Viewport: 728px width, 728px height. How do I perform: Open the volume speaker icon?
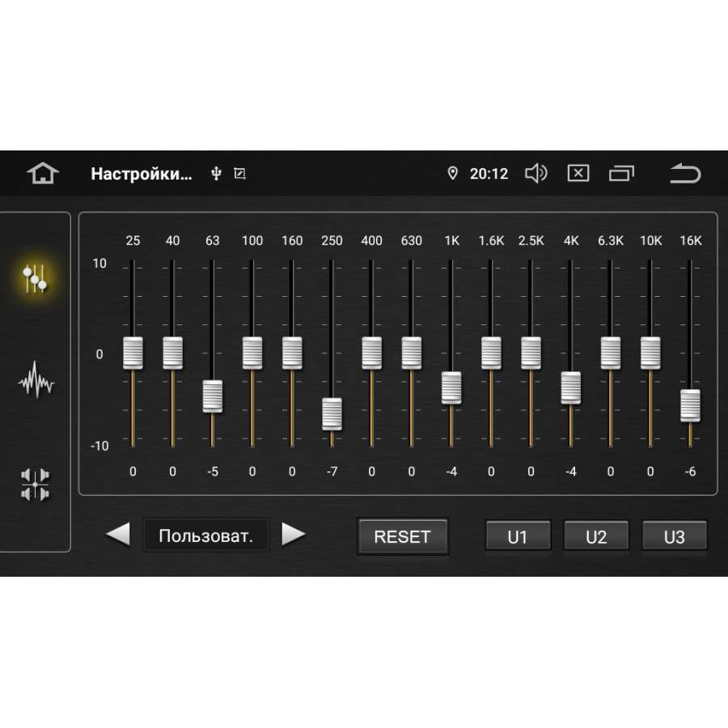coord(536,174)
